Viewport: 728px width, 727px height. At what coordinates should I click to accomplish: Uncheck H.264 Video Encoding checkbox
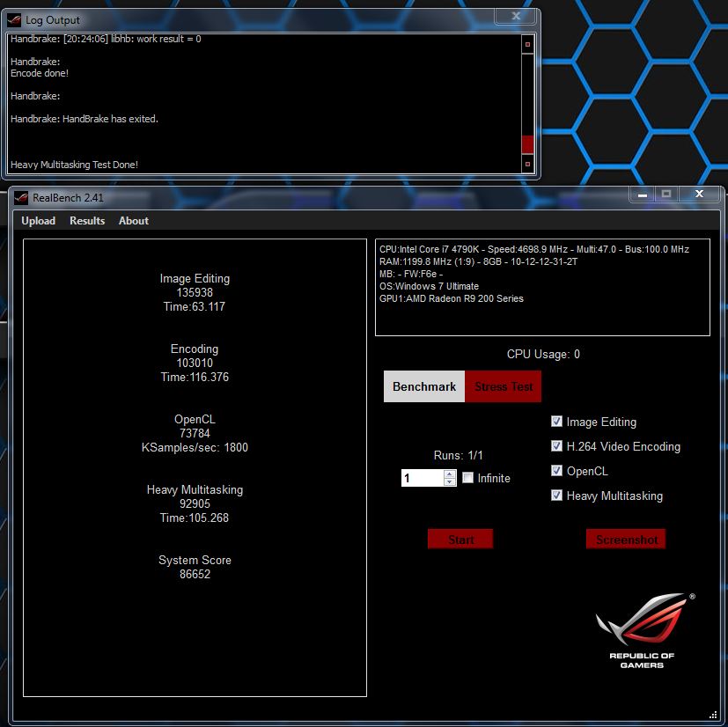(x=556, y=446)
